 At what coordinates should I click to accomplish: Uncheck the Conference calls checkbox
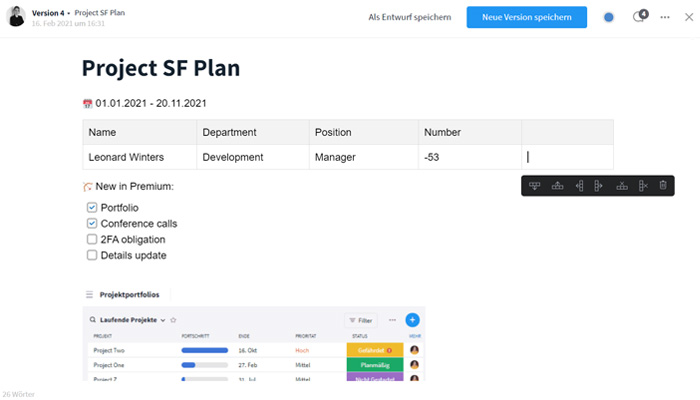(x=92, y=223)
